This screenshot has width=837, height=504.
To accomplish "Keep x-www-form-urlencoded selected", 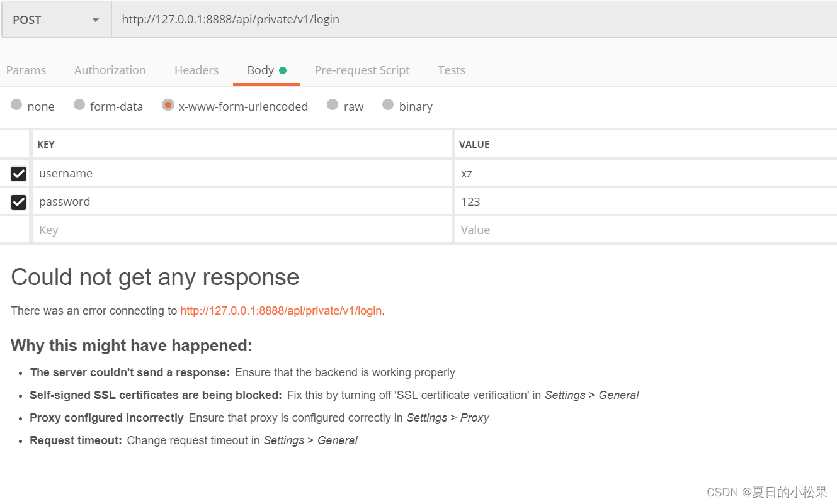I will click(x=235, y=106).
